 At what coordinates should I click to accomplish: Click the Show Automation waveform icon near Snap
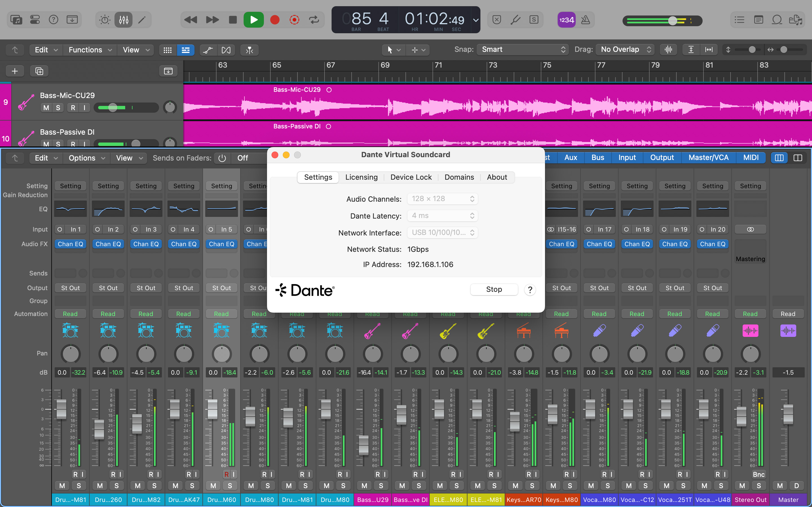(668, 49)
